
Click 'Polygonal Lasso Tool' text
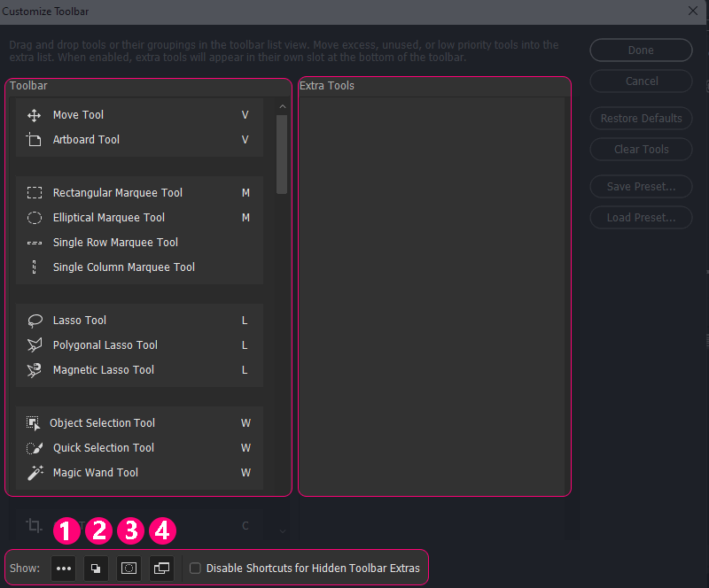105,345
